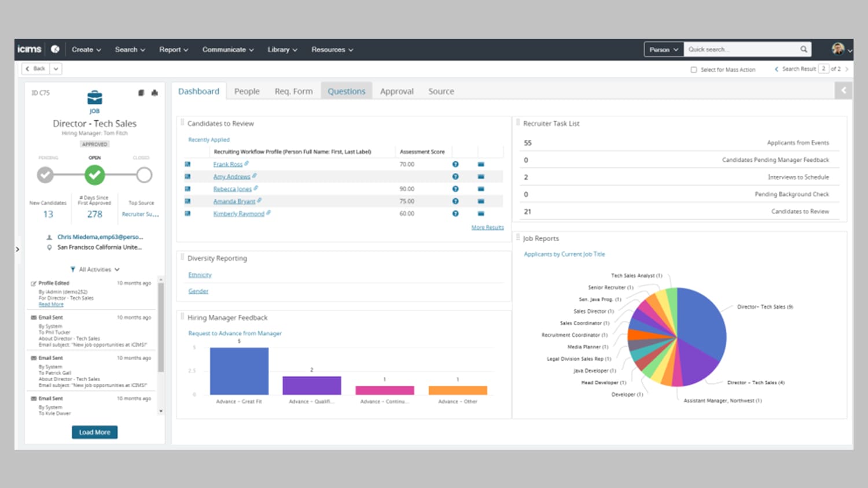Switch to the Req. Form tab

point(293,91)
